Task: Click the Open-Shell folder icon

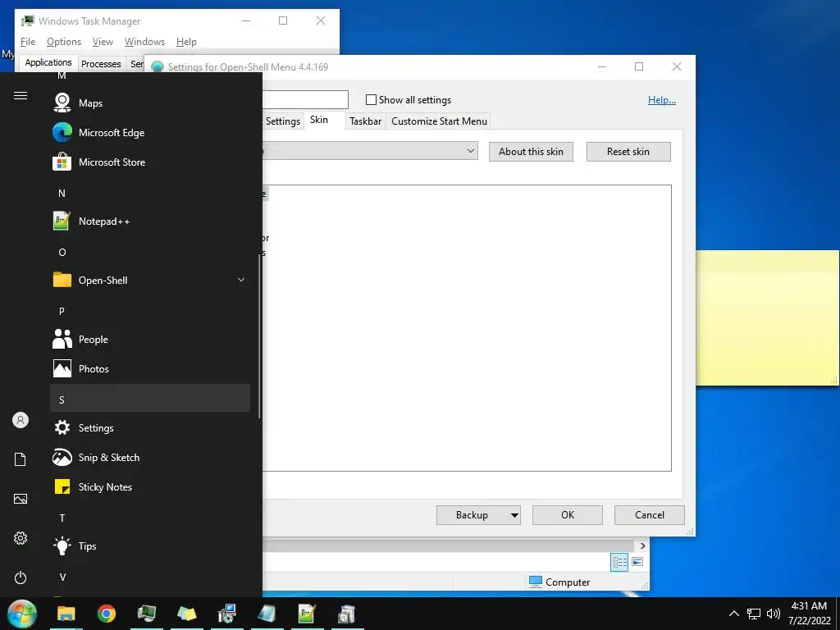Action: (x=62, y=281)
